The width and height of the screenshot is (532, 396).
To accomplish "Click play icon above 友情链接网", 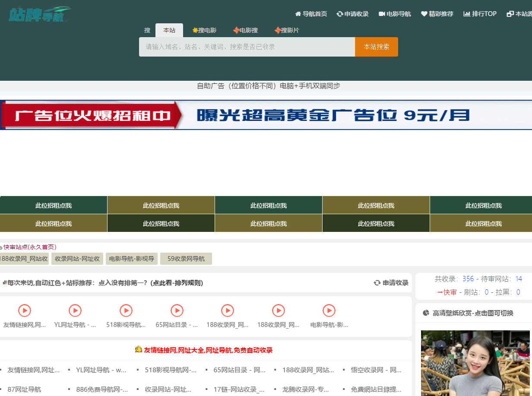I will 25,310.
